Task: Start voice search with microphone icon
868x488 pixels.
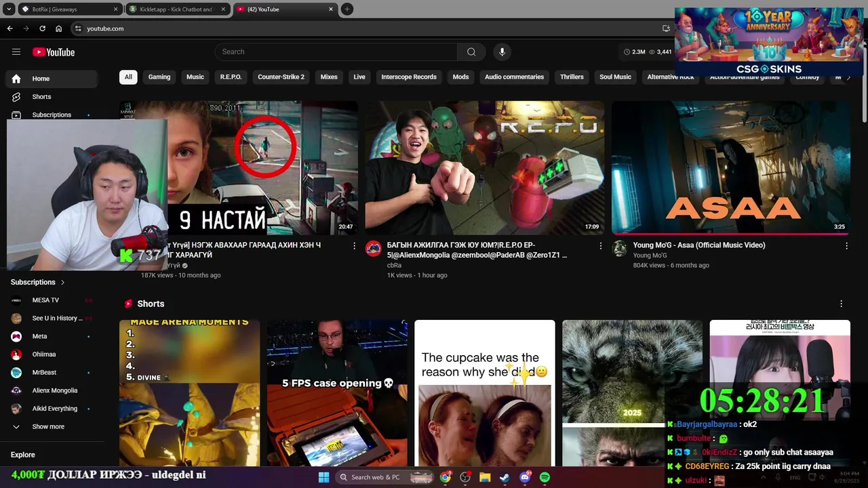Action: click(x=502, y=52)
